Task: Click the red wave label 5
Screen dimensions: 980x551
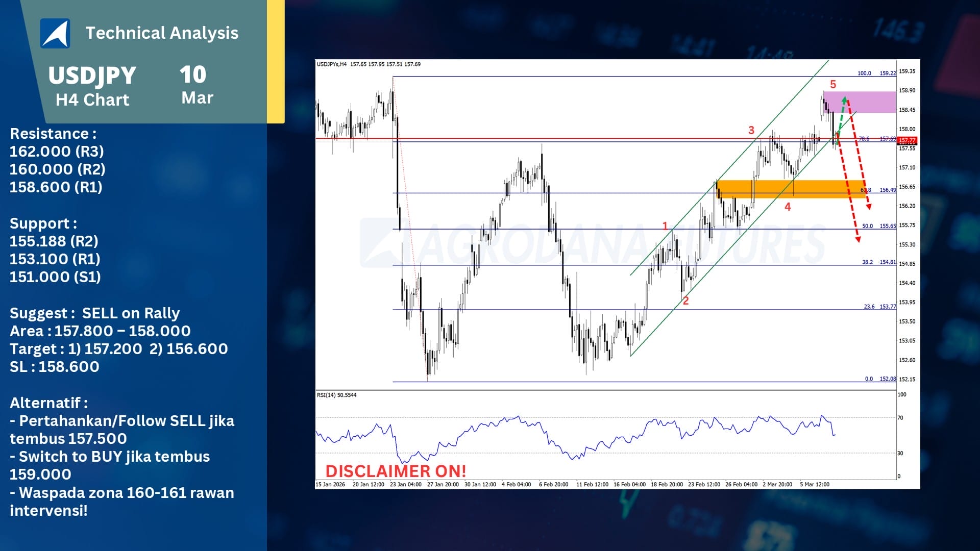Action: (x=833, y=84)
